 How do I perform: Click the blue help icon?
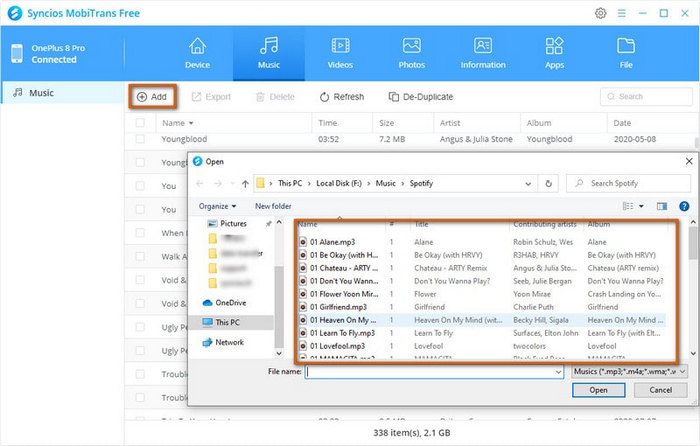tap(684, 206)
